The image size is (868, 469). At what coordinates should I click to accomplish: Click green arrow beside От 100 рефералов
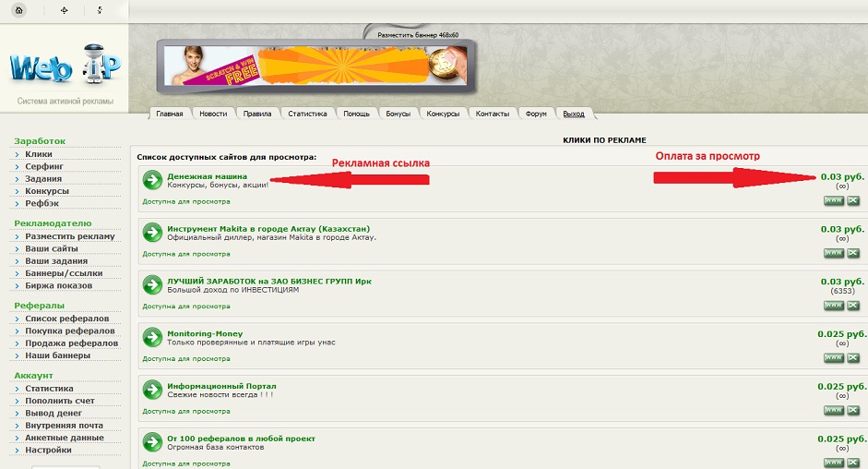tap(152, 442)
